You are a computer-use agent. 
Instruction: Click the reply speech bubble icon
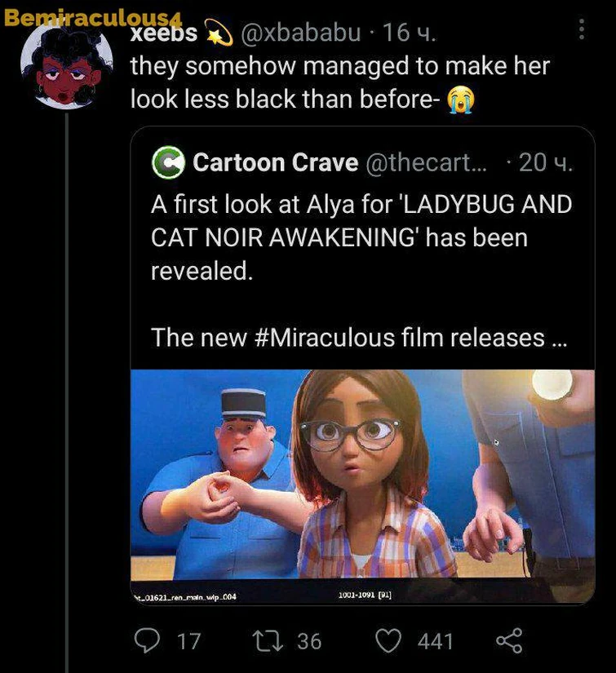click(146, 641)
